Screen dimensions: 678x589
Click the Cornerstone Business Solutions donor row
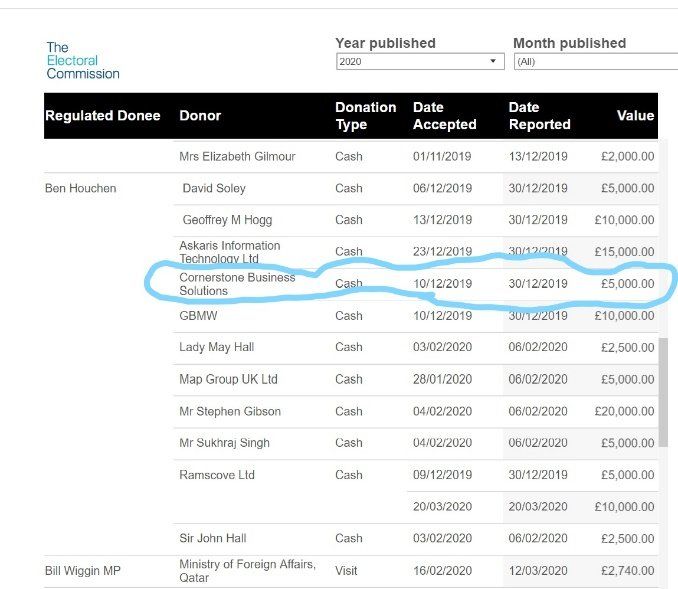click(x=237, y=284)
